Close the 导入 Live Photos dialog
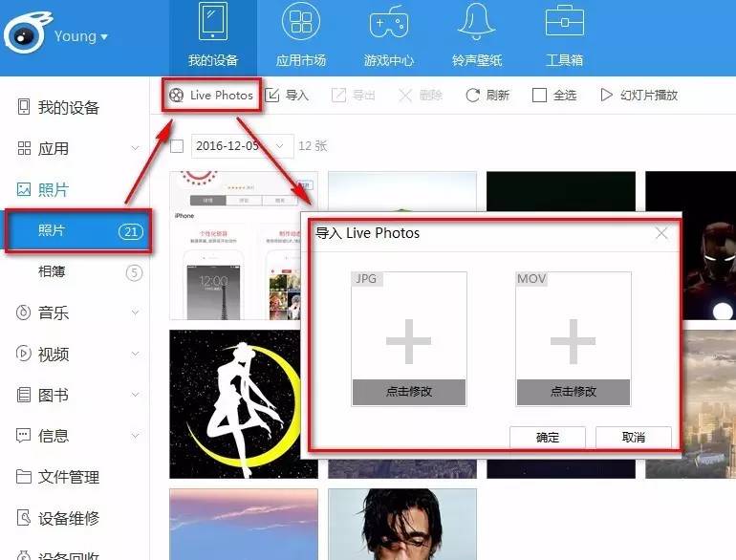Image resolution: width=736 pixels, height=560 pixels. point(661,233)
